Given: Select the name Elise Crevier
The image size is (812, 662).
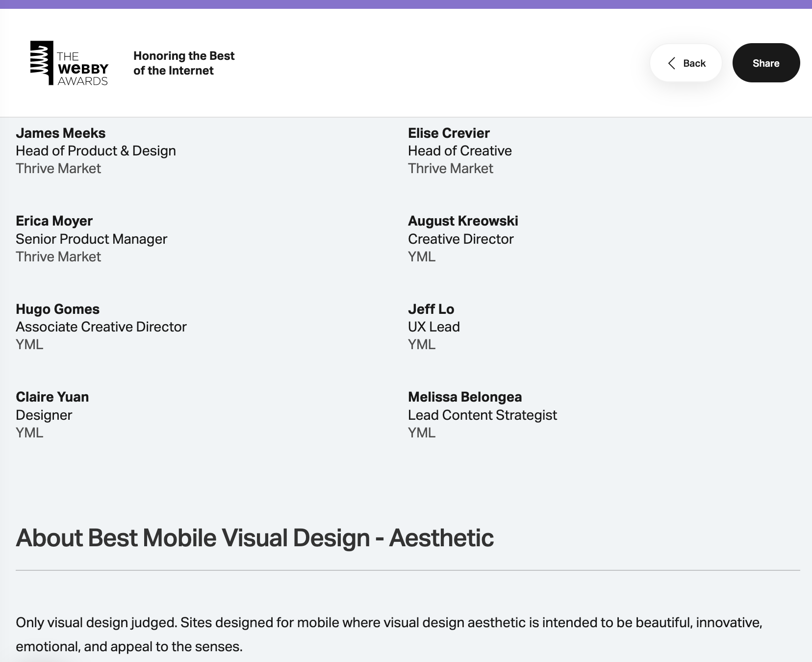Looking at the screenshot, I should [x=449, y=133].
